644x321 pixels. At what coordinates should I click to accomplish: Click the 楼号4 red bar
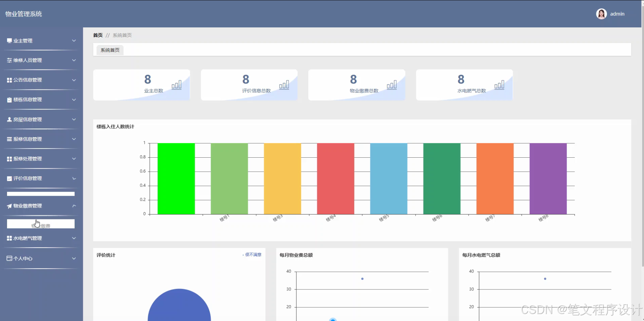pos(336,178)
